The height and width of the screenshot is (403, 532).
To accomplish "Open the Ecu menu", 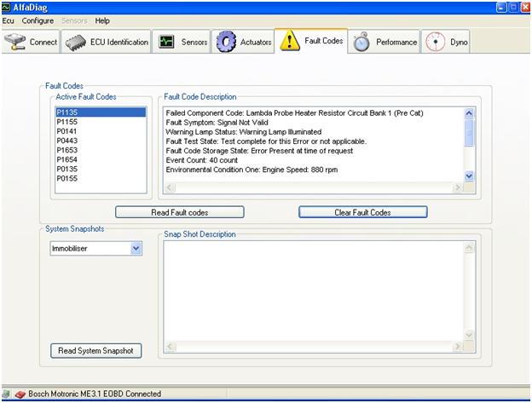I will click(9, 20).
